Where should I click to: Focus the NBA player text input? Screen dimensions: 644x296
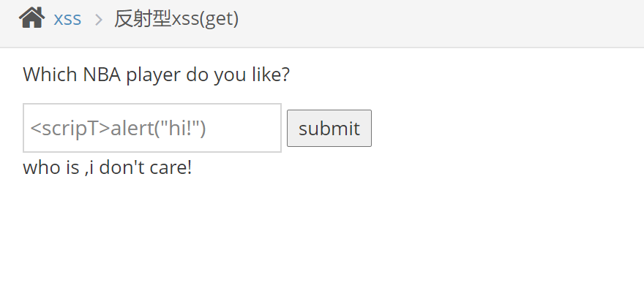point(152,128)
